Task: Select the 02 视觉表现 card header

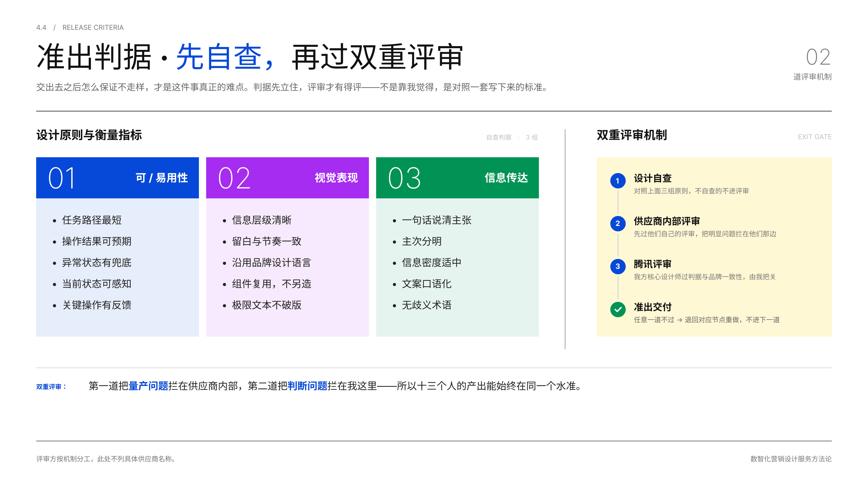Action: [x=287, y=178]
